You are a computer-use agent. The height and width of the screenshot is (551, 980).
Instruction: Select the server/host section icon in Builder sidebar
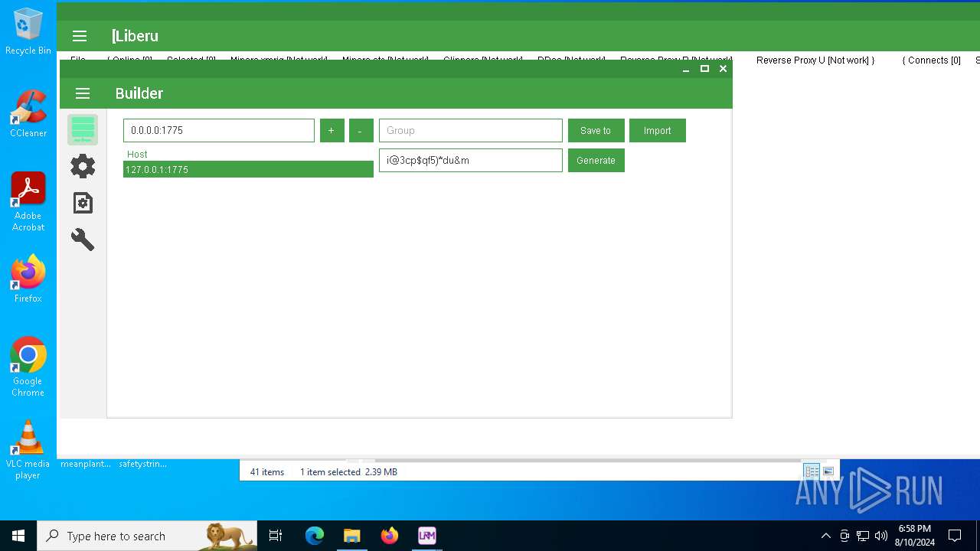point(83,129)
